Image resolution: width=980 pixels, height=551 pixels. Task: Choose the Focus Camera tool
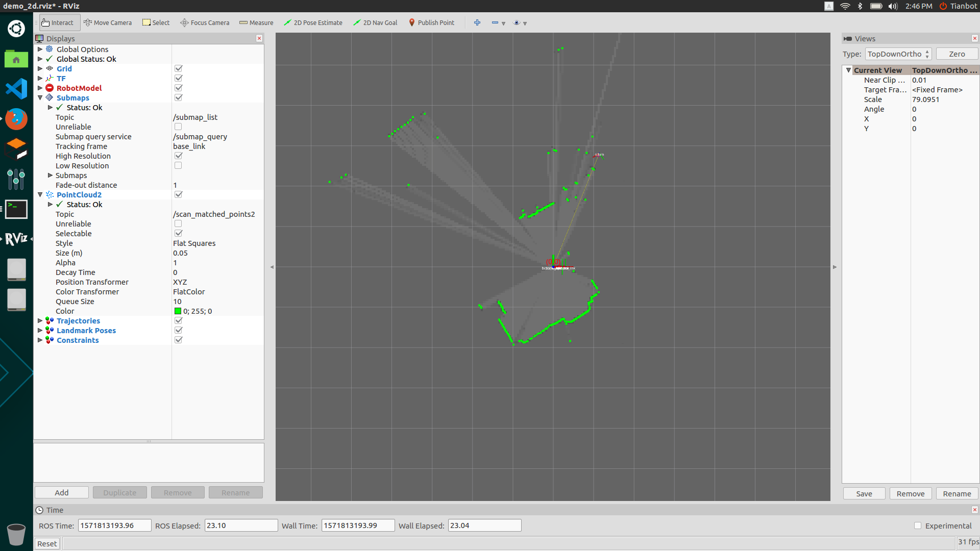coord(205,22)
